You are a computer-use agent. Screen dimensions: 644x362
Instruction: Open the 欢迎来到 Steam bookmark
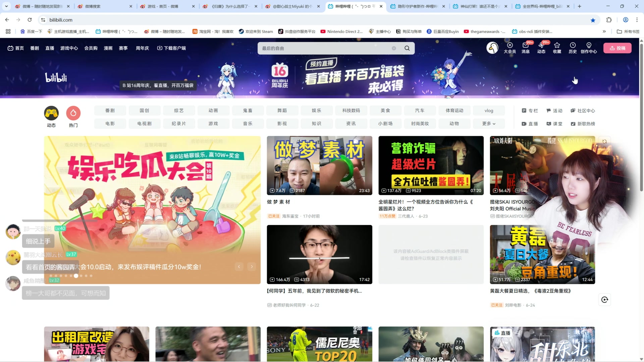pos(256,32)
